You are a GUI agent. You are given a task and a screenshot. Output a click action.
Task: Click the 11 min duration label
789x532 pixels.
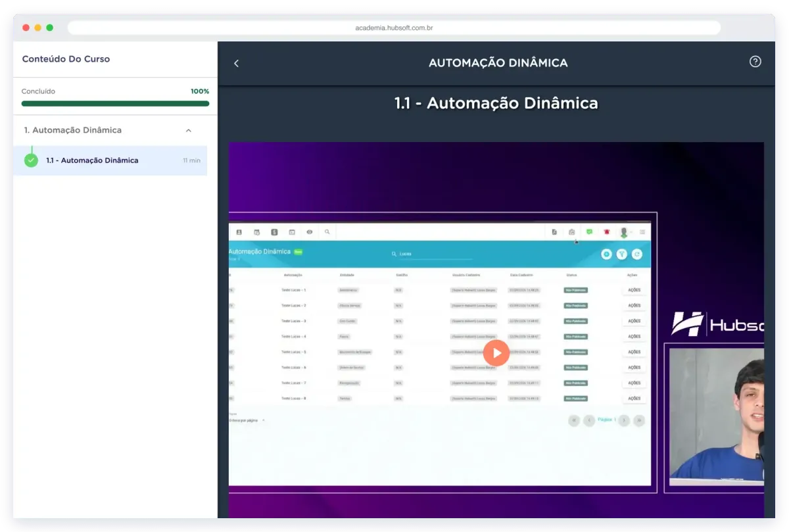pyautogui.click(x=192, y=160)
